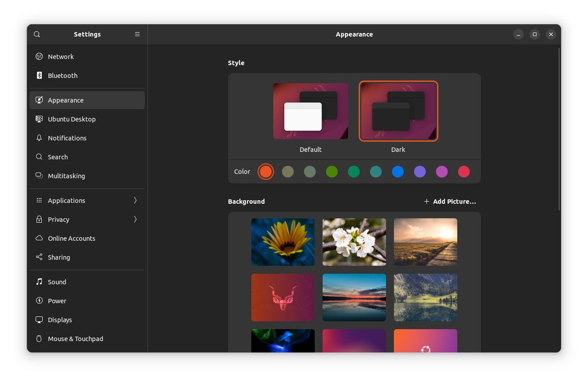Viewport: 588px width, 382px height.
Task: Select the Dark style option
Action: click(x=398, y=111)
